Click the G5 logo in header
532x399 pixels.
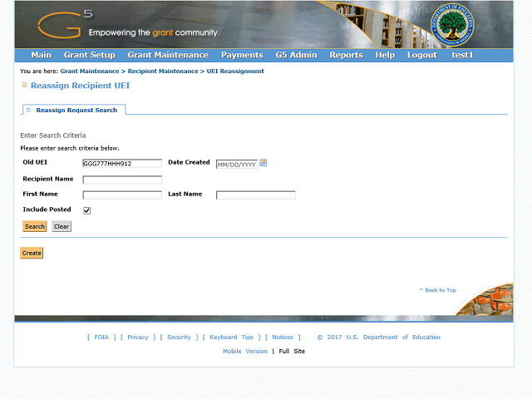tap(65, 24)
